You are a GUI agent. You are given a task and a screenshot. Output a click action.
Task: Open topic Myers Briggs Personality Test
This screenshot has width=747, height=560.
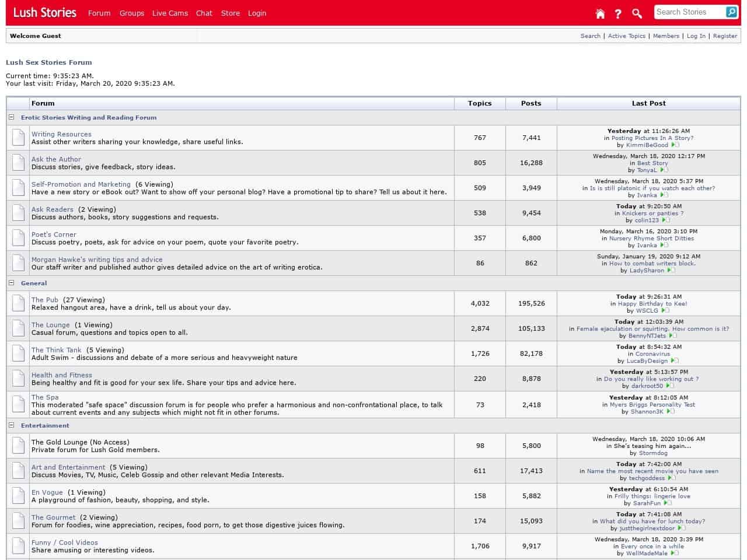(x=652, y=404)
